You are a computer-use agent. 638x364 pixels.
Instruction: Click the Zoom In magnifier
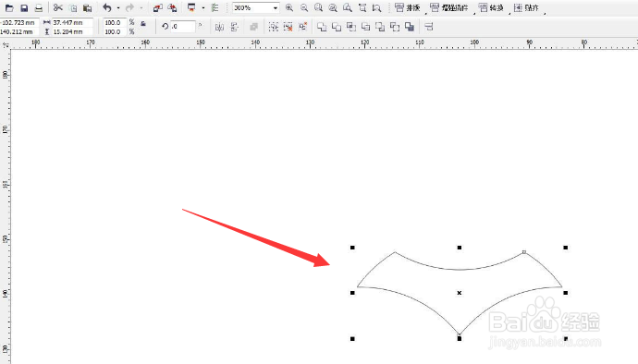click(289, 7)
